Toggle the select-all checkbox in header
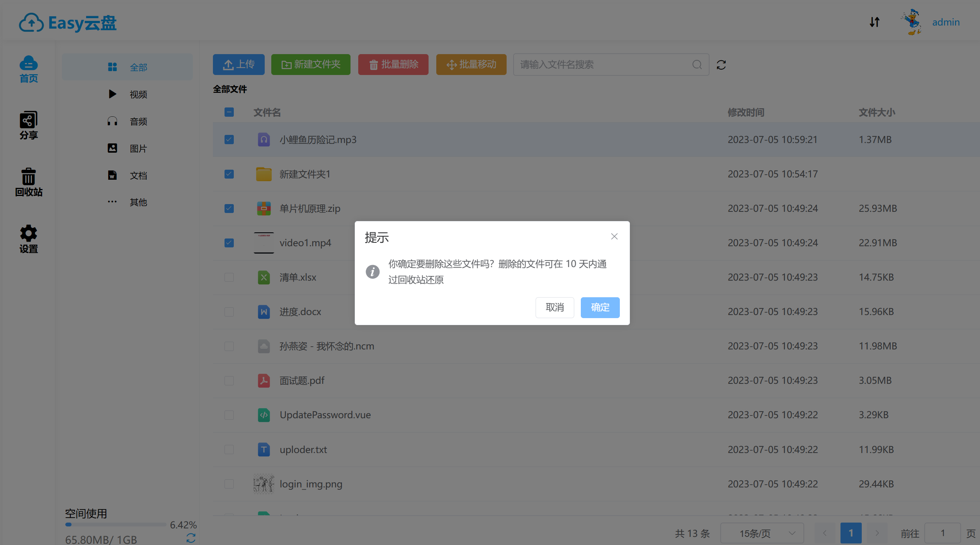The image size is (980, 545). pyautogui.click(x=229, y=112)
